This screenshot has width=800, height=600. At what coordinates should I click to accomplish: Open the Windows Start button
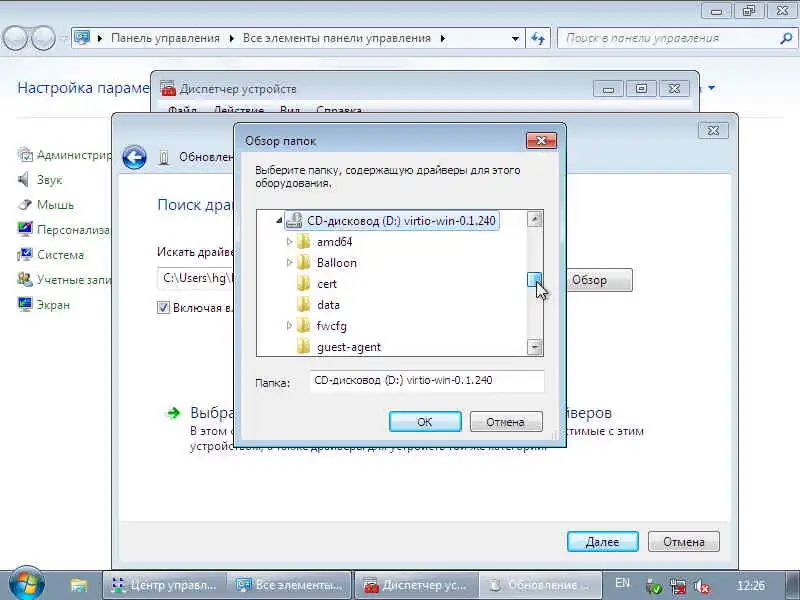click(27, 584)
